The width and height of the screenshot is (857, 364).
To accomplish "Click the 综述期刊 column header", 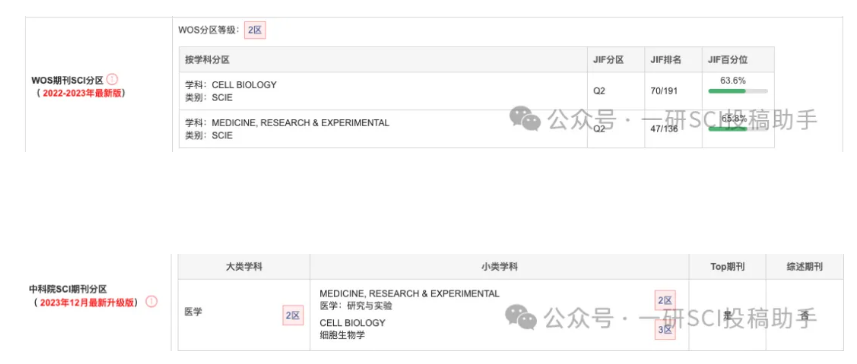I will [805, 267].
